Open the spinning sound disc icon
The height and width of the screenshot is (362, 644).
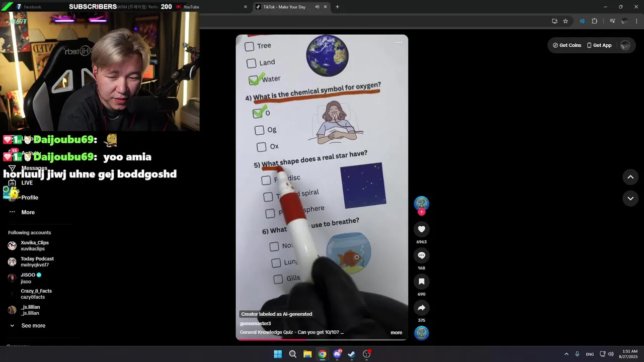click(x=422, y=333)
